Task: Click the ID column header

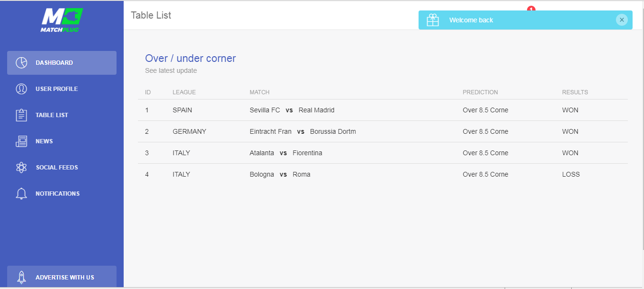Action: 148,92
